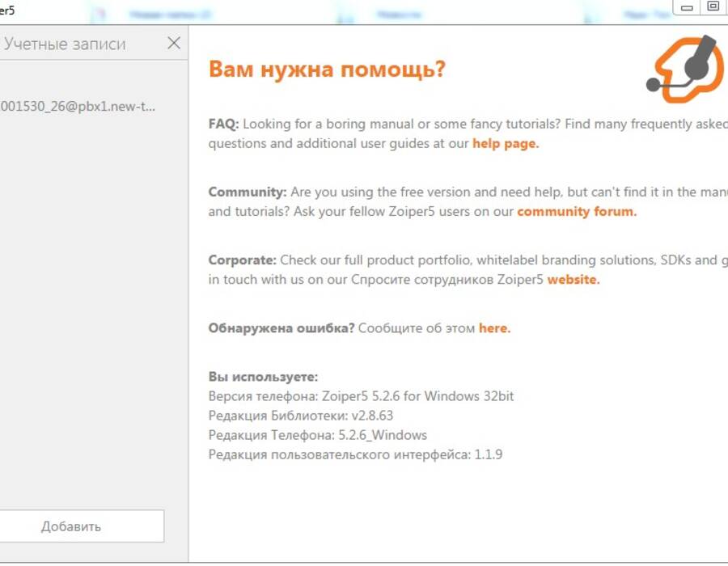Viewport: 728px width, 566px height.
Task: Report a bug via the here link
Action: [x=494, y=328]
